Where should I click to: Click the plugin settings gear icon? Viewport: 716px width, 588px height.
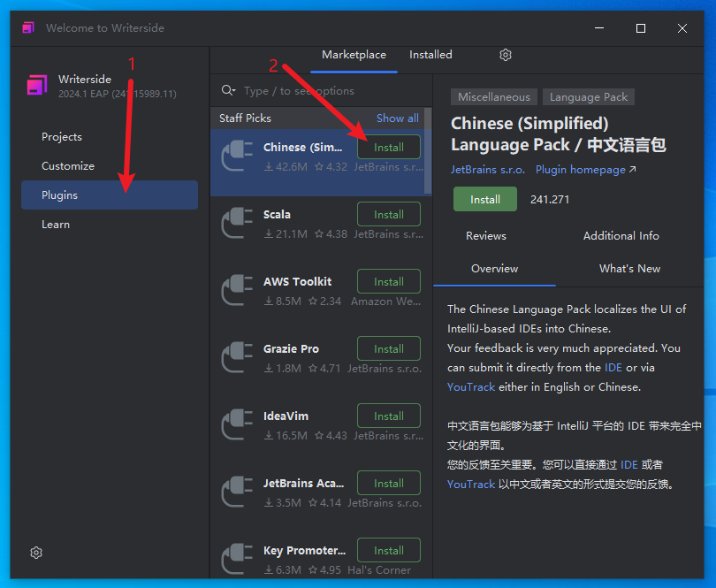click(506, 55)
